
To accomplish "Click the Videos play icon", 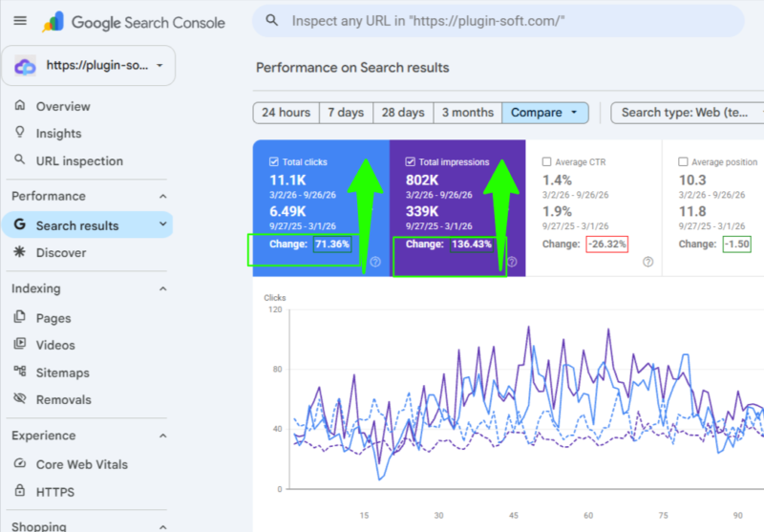I will (x=19, y=344).
